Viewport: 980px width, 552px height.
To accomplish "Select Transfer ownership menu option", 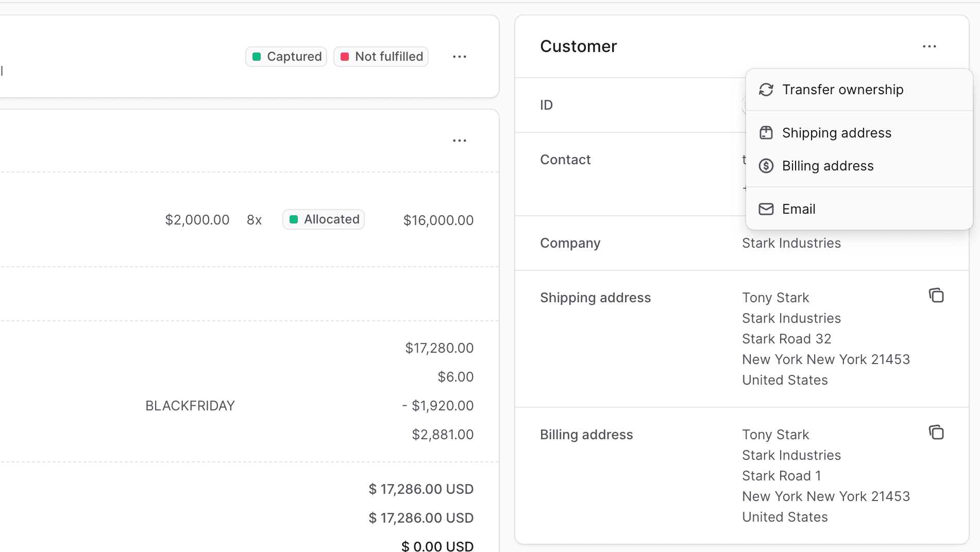I will point(842,90).
